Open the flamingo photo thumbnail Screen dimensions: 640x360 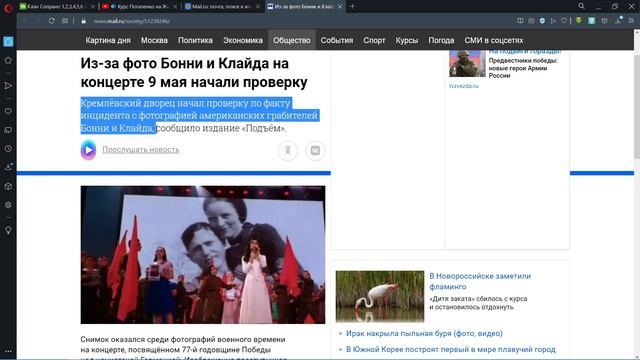pyautogui.click(x=380, y=297)
